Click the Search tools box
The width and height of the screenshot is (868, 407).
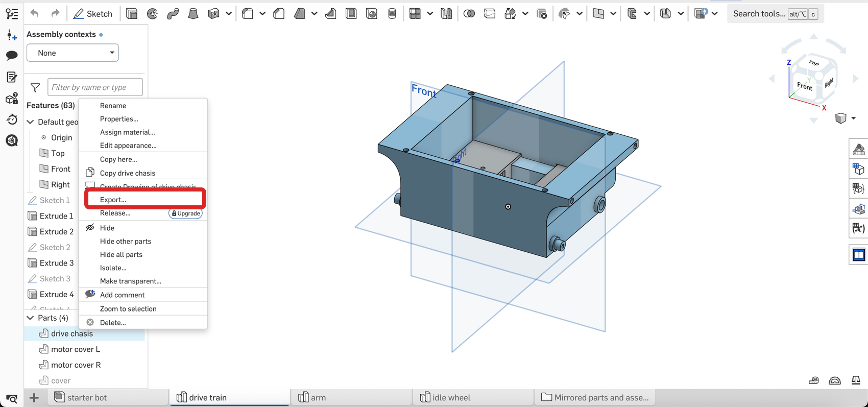(x=776, y=14)
